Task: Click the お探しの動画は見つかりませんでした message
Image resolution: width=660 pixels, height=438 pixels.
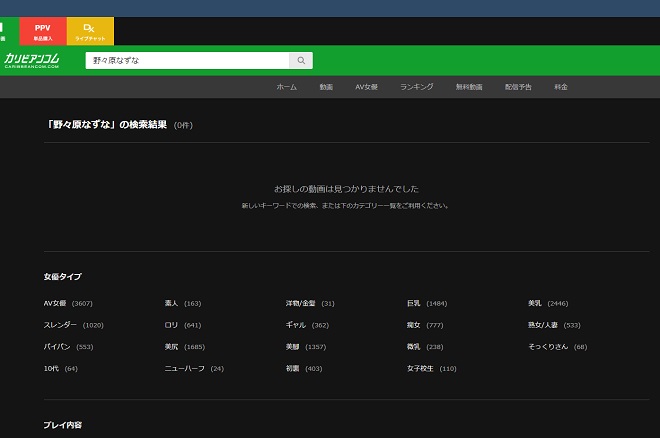Action: click(x=346, y=189)
